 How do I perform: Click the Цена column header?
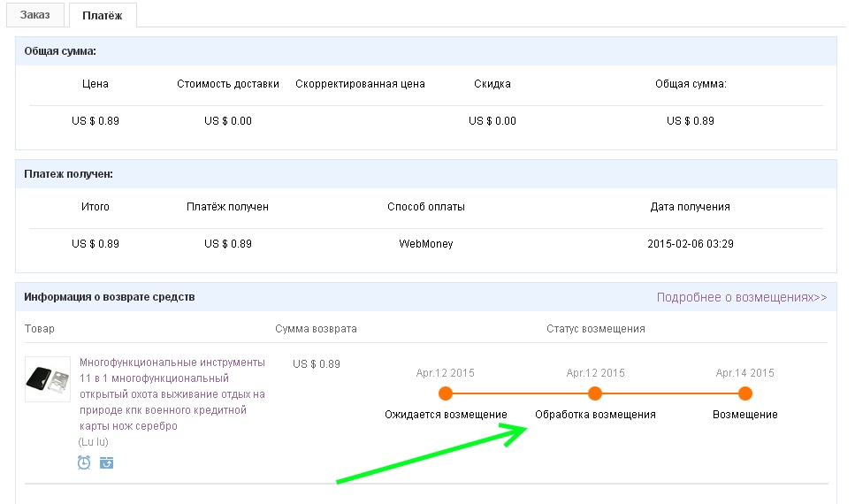point(95,84)
